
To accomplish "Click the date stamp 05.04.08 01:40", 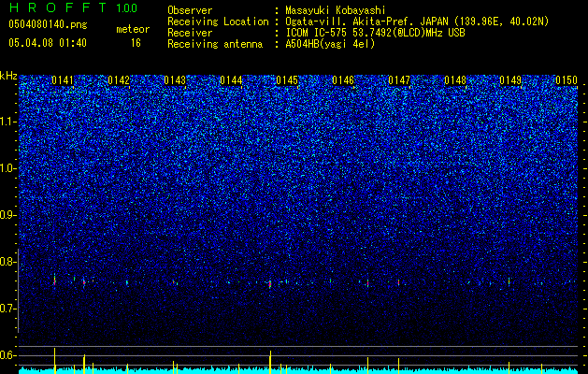I will [x=48, y=43].
